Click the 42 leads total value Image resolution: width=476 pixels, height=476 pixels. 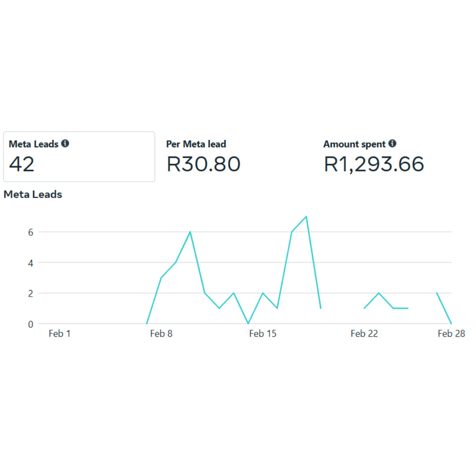point(22,164)
